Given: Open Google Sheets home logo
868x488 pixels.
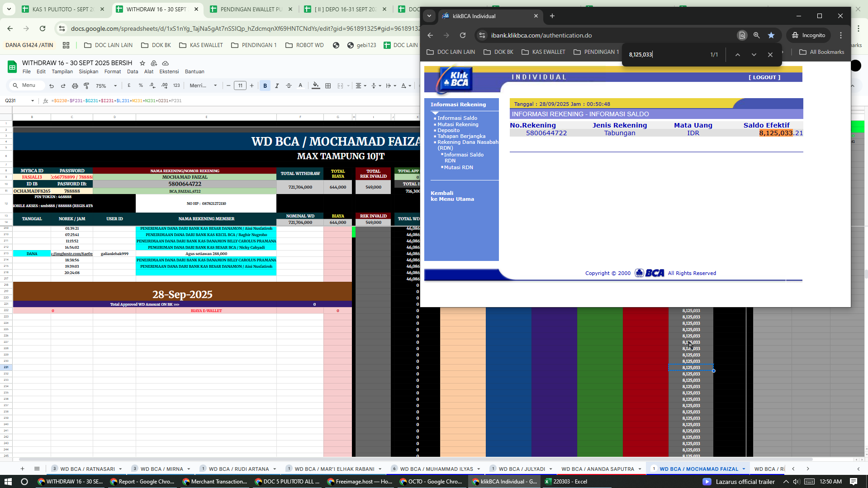Looking at the screenshot, I should pyautogui.click(x=12, y=67).
